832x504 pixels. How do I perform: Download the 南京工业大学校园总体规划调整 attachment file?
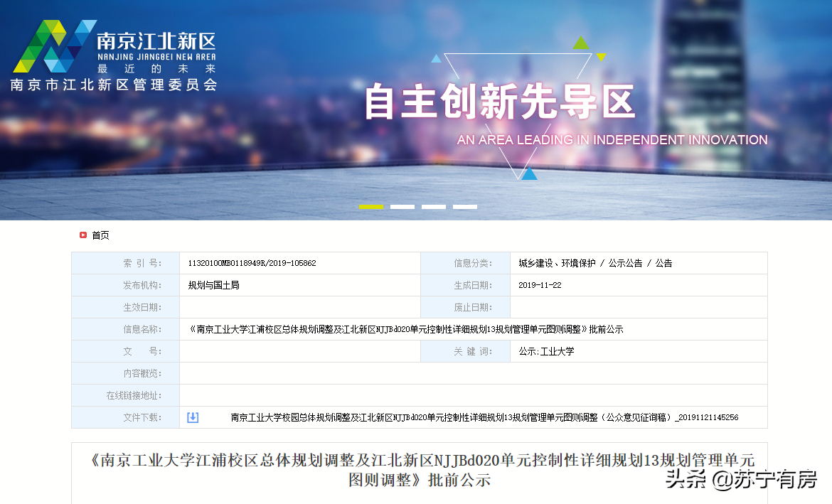(484, 417)
